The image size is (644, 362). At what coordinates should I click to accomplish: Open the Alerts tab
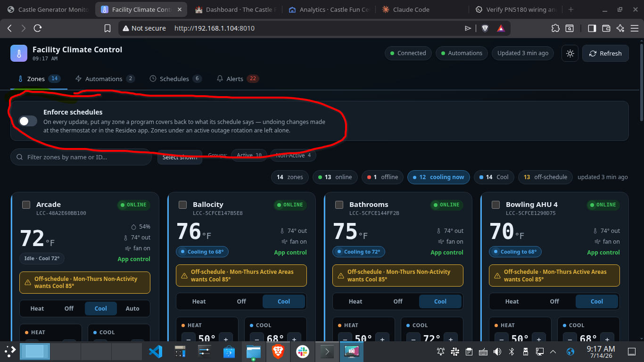238,79
